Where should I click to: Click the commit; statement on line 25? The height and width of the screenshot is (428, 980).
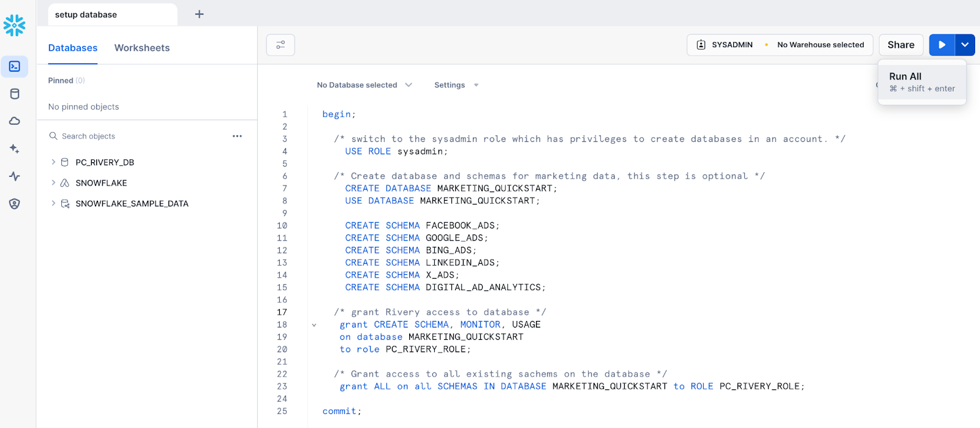click(342, 411)
